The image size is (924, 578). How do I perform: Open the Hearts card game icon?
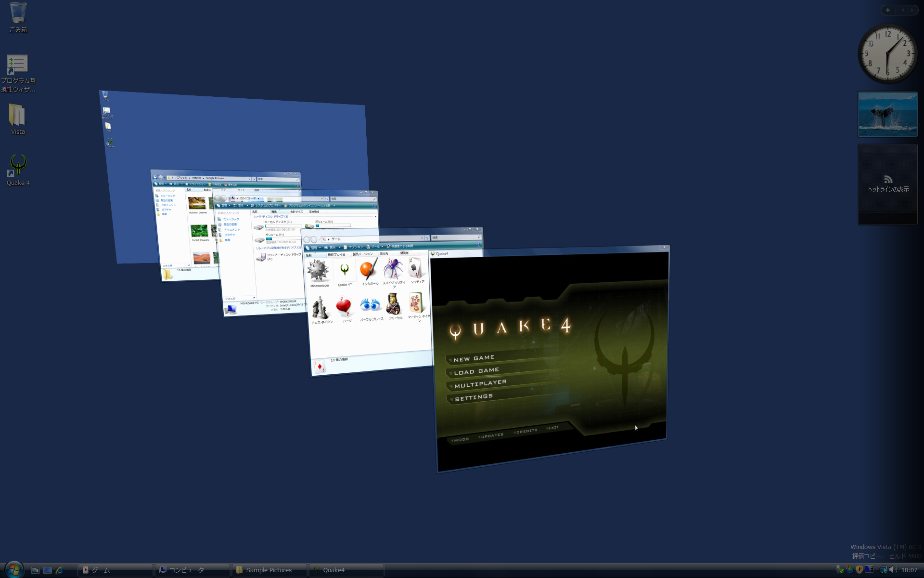pos(344,305)
